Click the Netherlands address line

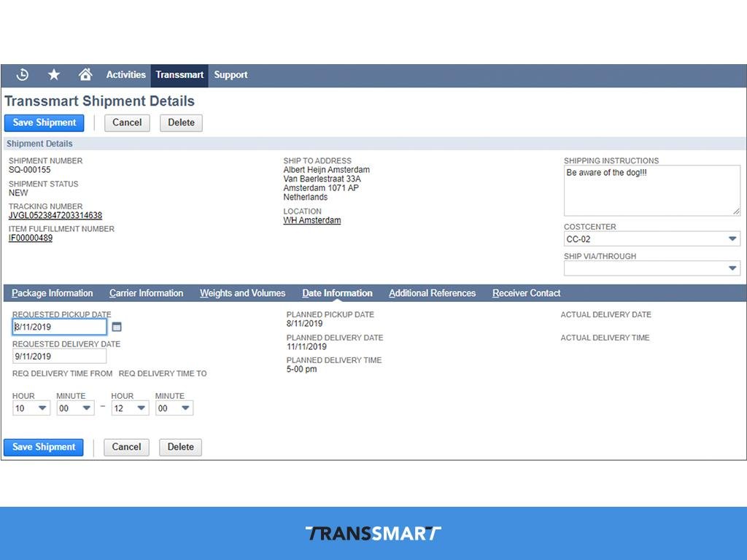pos(306,197)
